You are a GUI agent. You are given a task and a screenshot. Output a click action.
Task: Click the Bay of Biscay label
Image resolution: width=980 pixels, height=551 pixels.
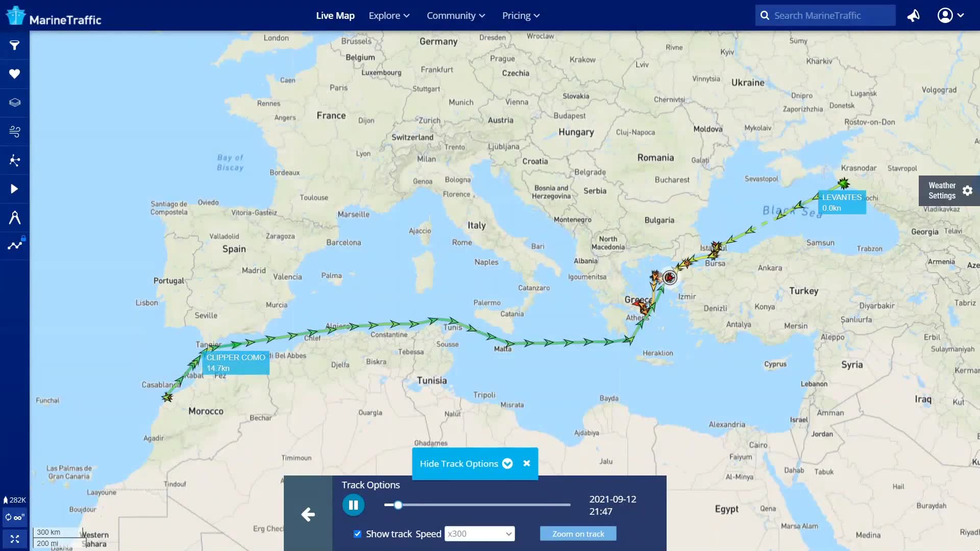click(230, 162)
